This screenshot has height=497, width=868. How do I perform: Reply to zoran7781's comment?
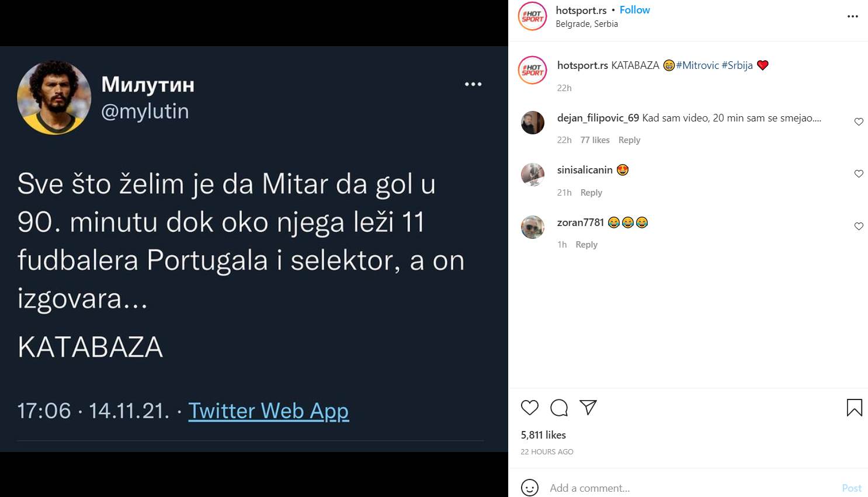[586, 245]
